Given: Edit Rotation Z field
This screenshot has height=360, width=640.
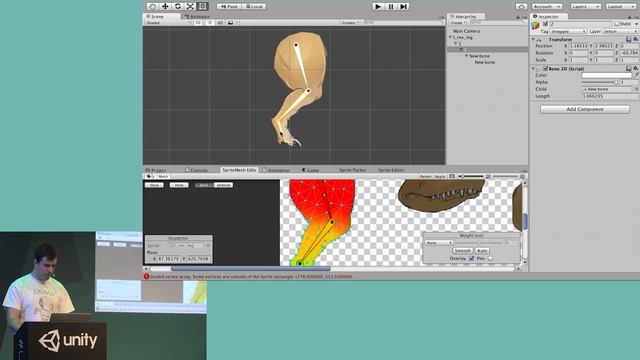Looking at the screenshot, I should (x=630, y=53).
